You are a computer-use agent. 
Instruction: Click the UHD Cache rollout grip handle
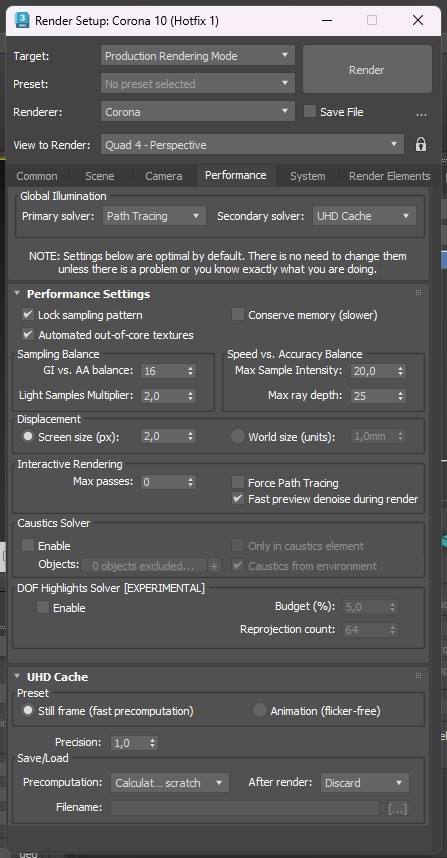pyautogui.click(x=419, y=676)
